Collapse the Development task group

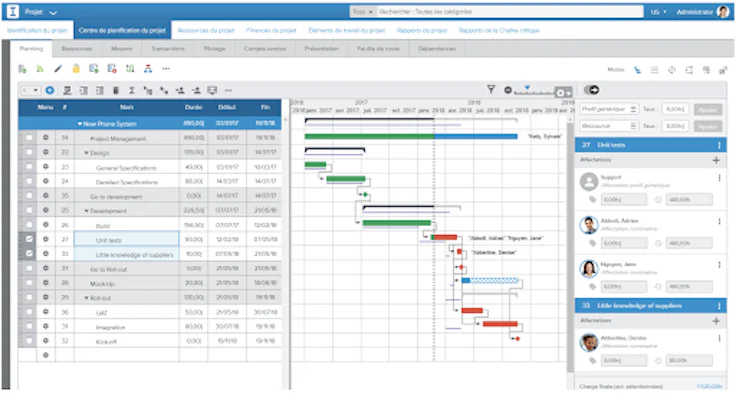(x=86, y=211)
